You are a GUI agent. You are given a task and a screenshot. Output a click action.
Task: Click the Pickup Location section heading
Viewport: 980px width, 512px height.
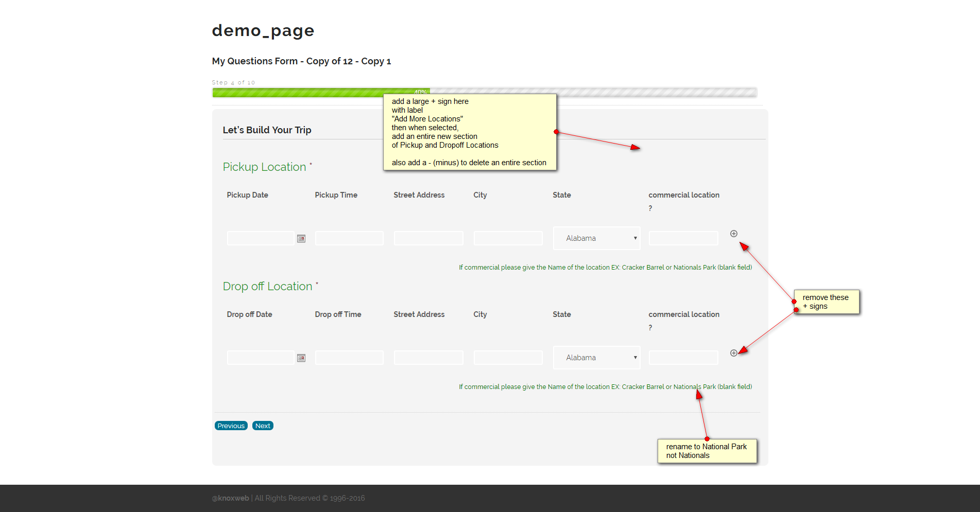265,167
